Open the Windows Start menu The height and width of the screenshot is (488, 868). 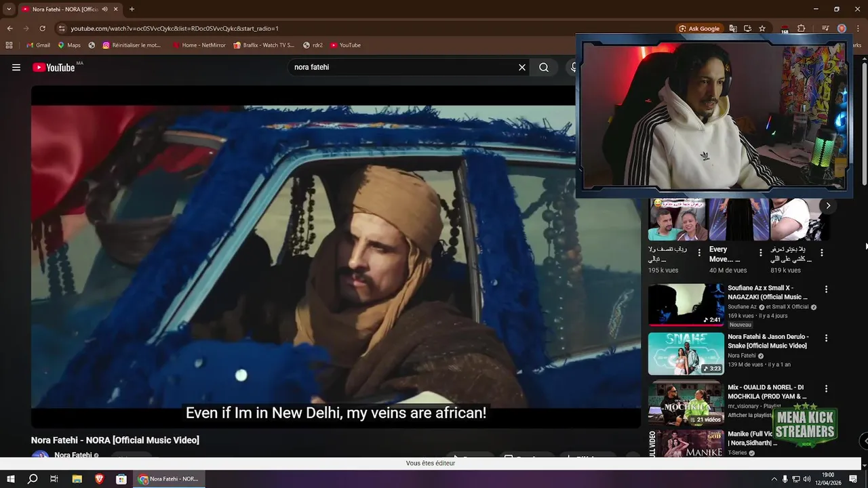pos(10,479)
